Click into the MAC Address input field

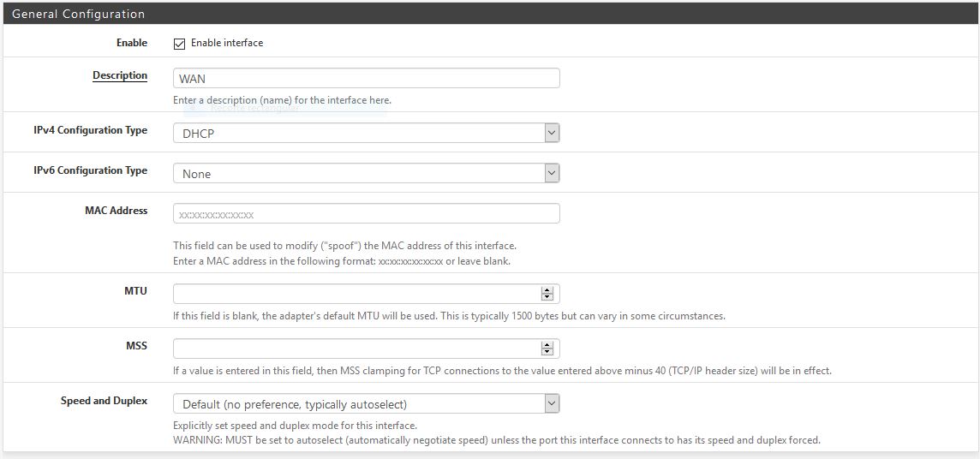(366, 213)
